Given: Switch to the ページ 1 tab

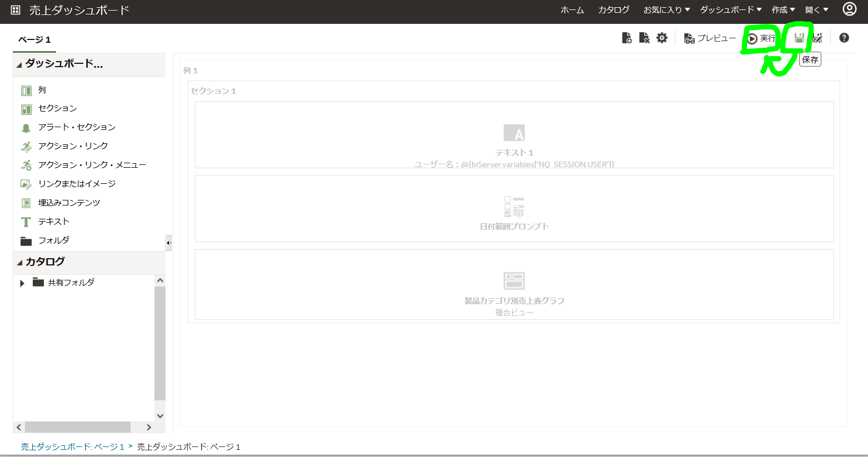Looking at the screenshot, I should [34, 40].
